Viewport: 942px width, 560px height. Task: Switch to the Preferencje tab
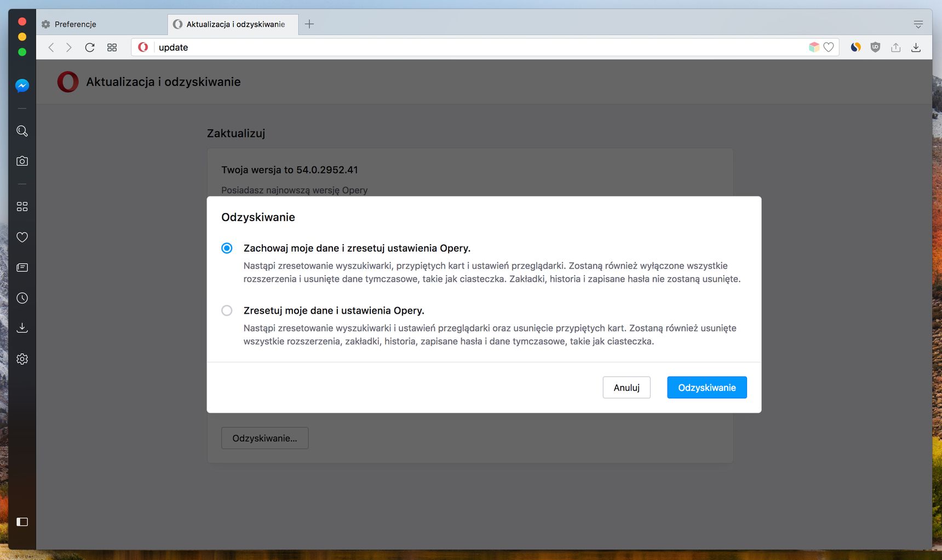(102, 24)
